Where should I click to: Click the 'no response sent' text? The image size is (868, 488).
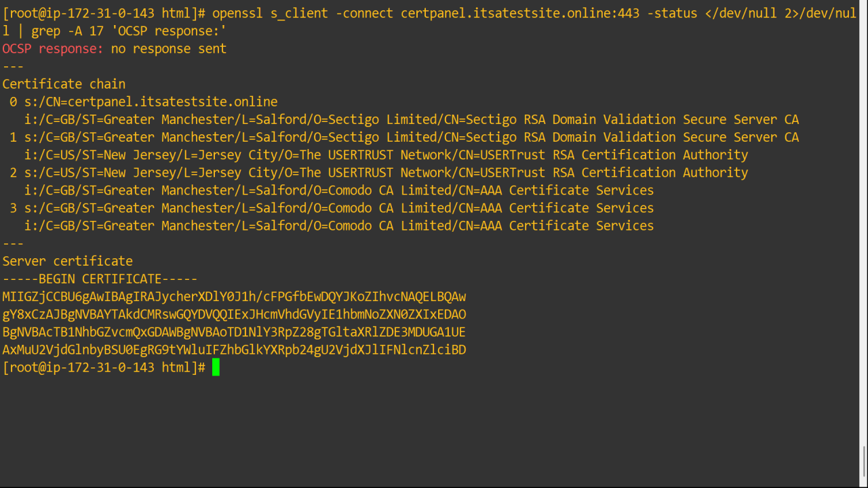(x=169, y=49)
